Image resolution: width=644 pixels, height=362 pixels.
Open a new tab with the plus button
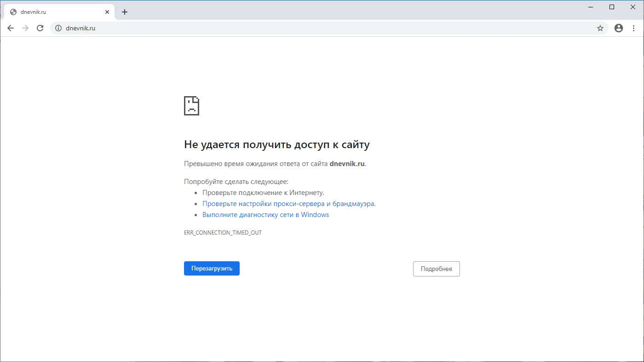coord(125,12)
